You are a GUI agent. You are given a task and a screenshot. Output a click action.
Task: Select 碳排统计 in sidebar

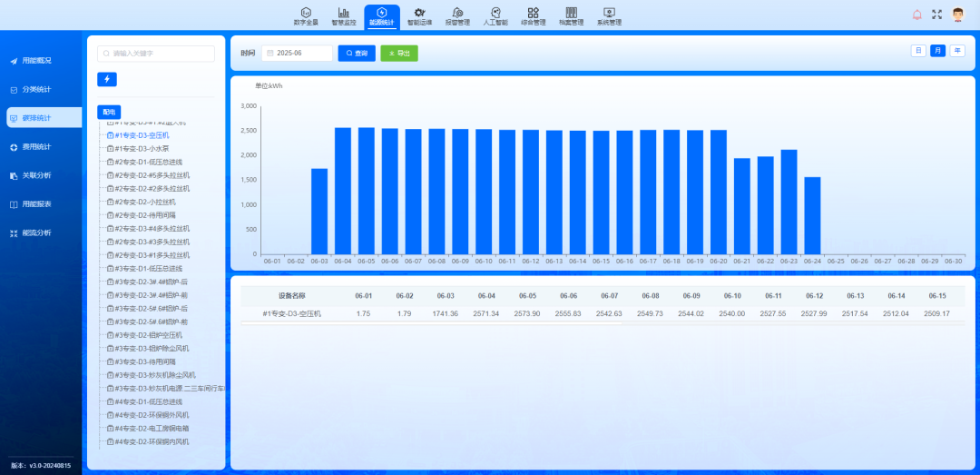coord(44,118)
